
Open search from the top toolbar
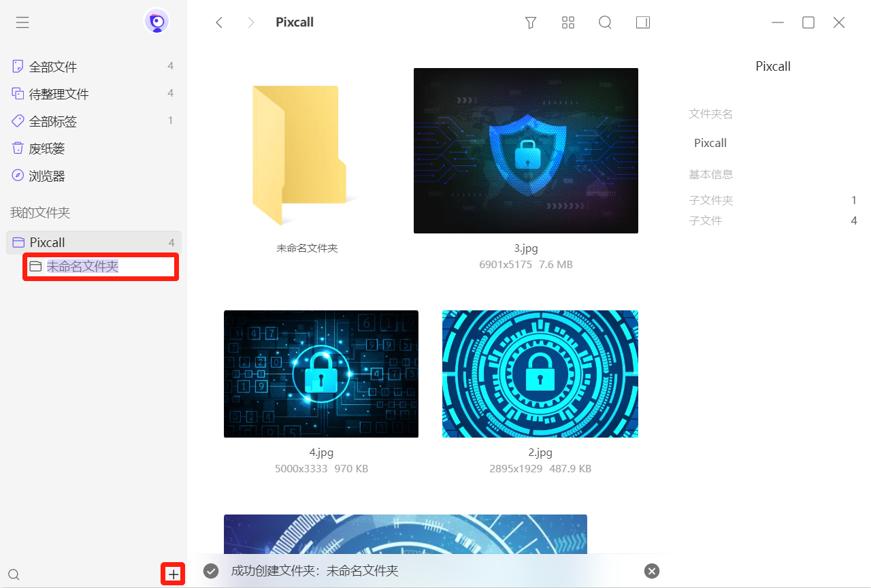point(605,22)
